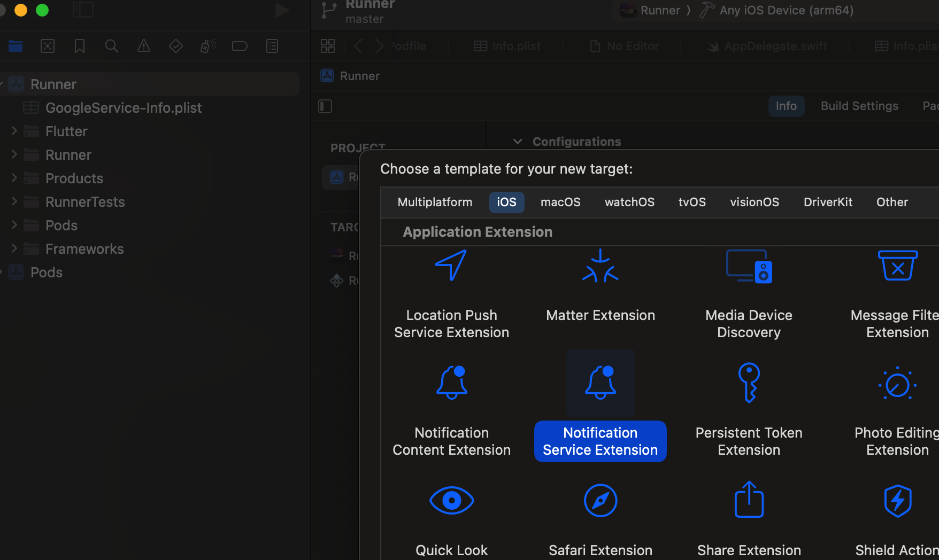Screen dimensions: 939x560
Task: Click the master branch indicator
Action: point(365,19)
